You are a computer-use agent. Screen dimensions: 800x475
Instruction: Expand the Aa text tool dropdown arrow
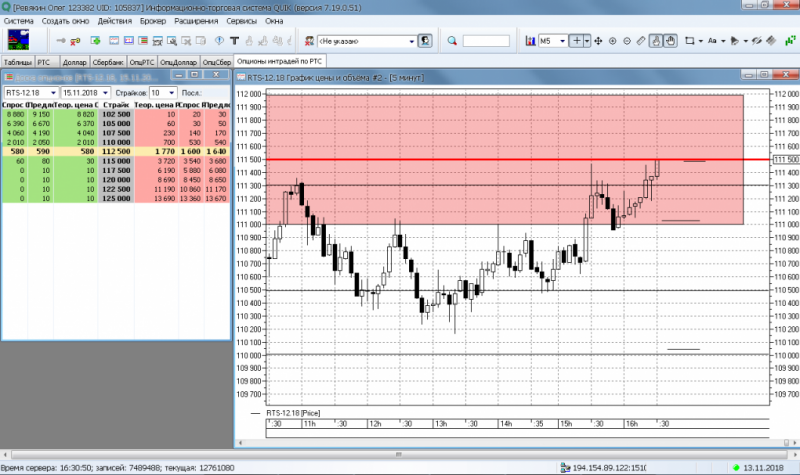[x=723, y=41]
